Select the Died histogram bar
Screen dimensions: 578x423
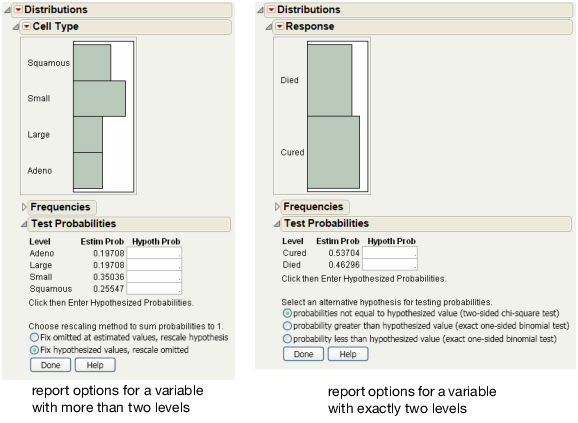click(330, 80)
